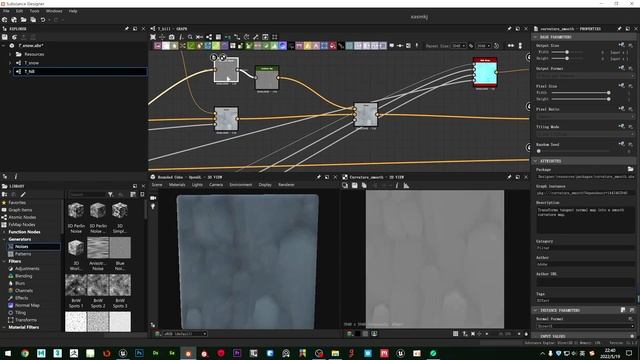Toggle Output Size inheritance method button
The height and width of the screenshot is (360, 640).
tap(621, 45)
